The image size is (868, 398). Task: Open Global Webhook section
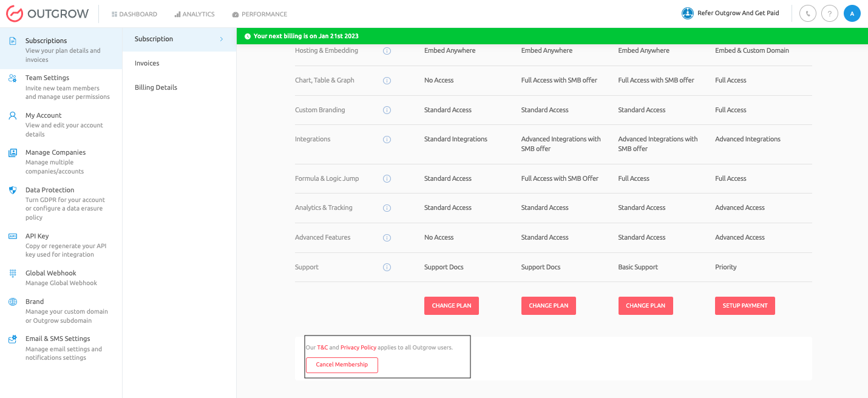61,278
